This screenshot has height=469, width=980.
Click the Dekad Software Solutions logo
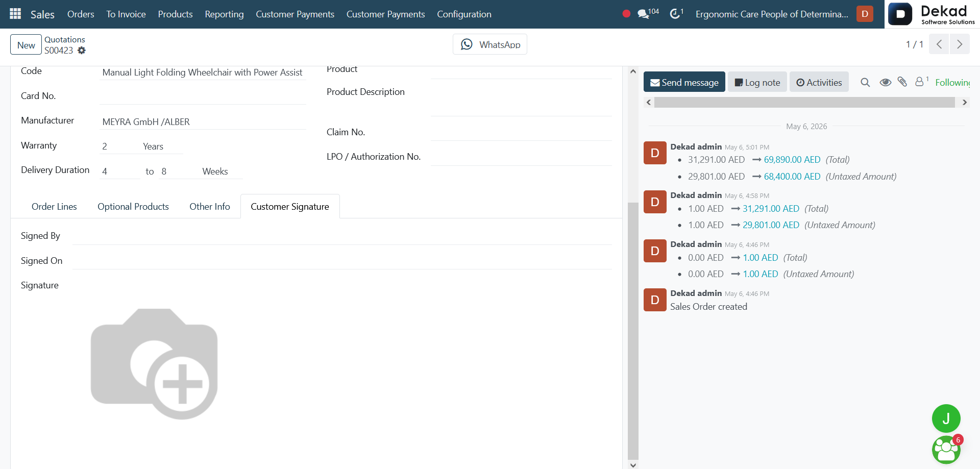pos(932,14)
